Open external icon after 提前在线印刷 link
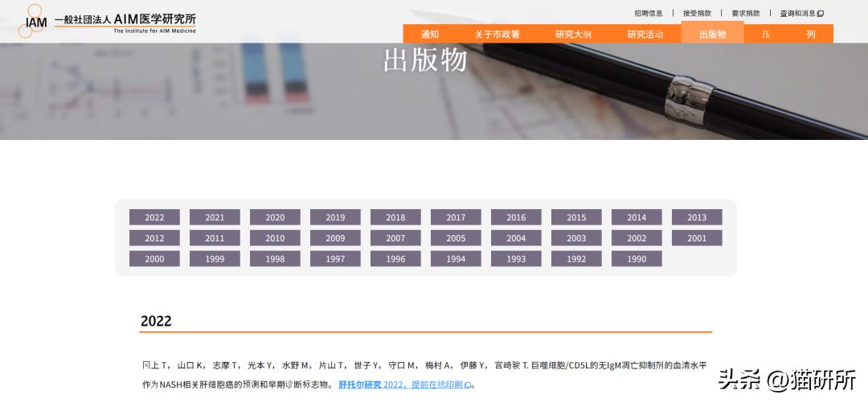The height and width of the screenshot is (403, 868). pos(468,384)
